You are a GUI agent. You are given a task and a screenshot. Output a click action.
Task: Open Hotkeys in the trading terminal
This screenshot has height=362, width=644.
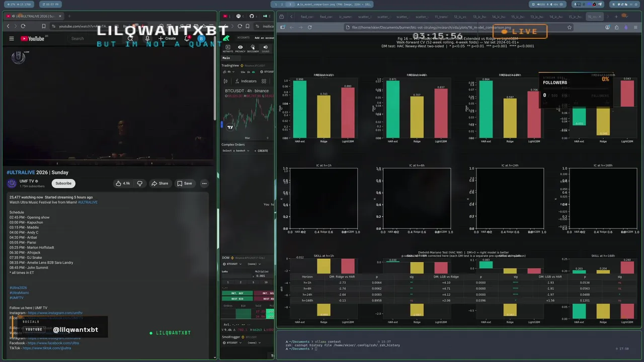point(227,49)
